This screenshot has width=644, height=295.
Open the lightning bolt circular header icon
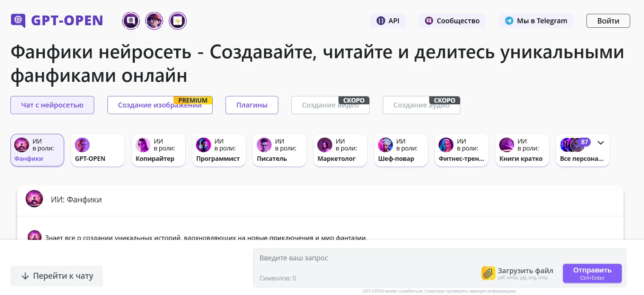pos(178,21)
